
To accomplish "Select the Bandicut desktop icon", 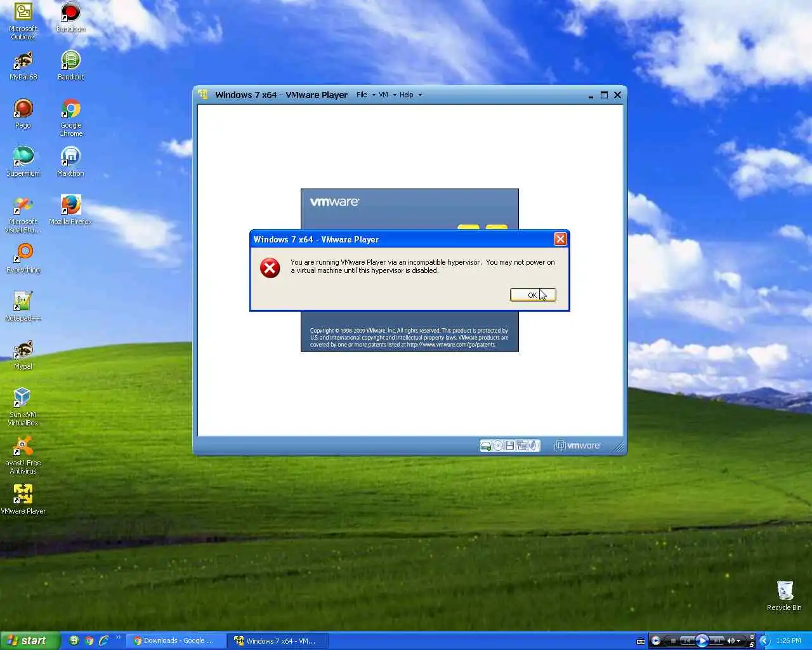I will tap(70, 65).
